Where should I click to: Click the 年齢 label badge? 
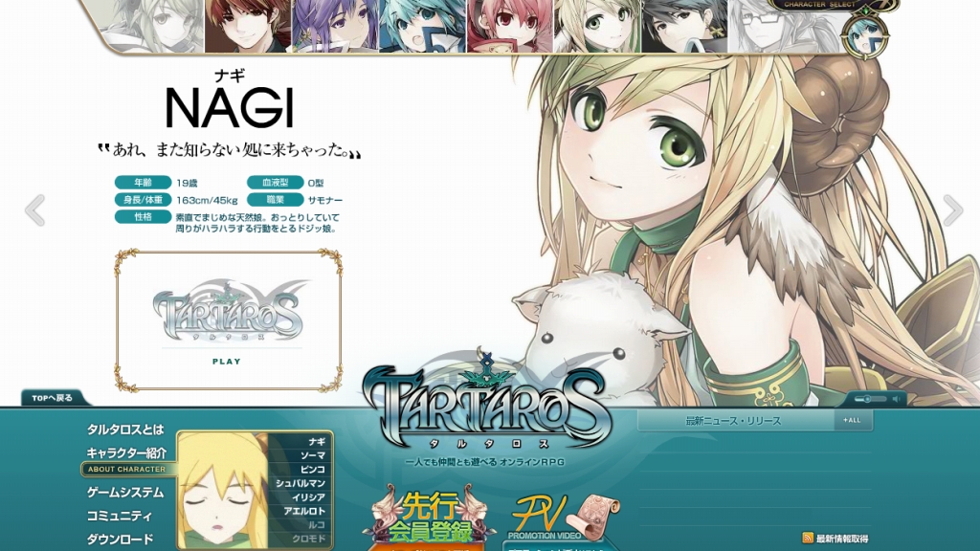[144, 183]
